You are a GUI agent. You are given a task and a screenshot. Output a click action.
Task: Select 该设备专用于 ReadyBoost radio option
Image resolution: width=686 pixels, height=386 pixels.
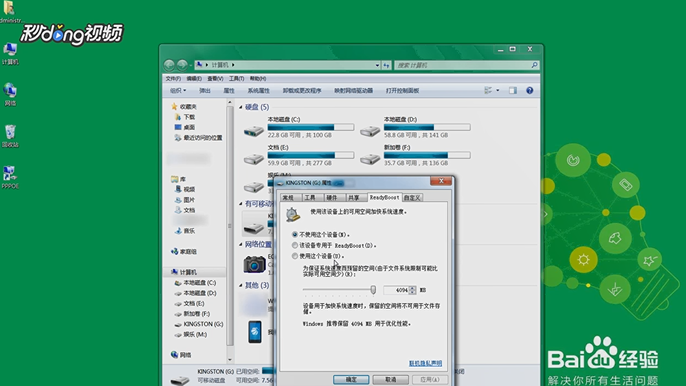pyautogui.click(x=295, y=245)
